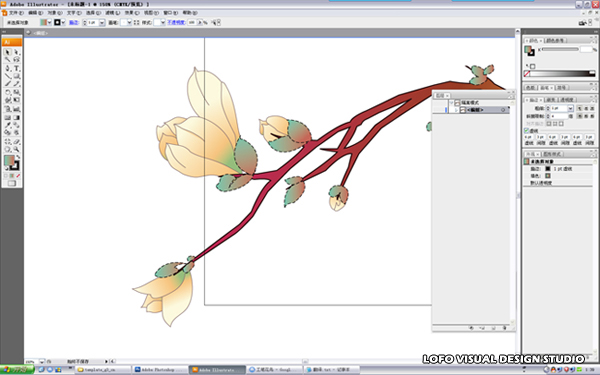Expand the group sublayer triangle in Layers panel

[456, 110]
